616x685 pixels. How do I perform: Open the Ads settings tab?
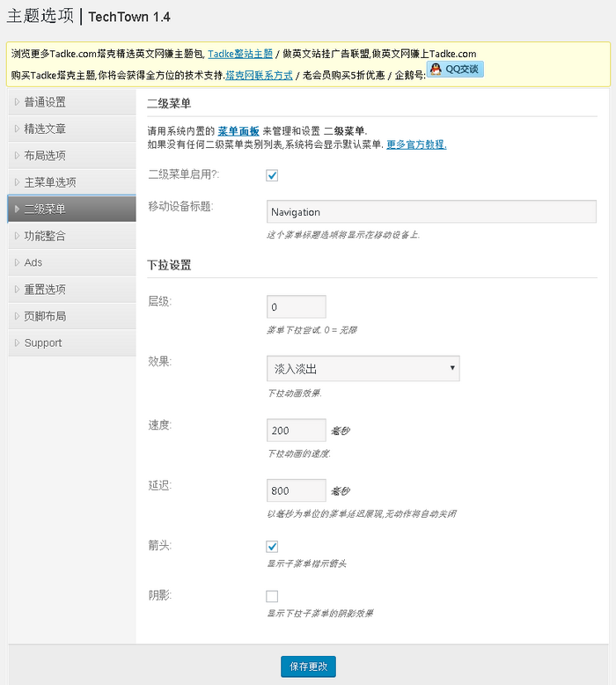(72, 262)
